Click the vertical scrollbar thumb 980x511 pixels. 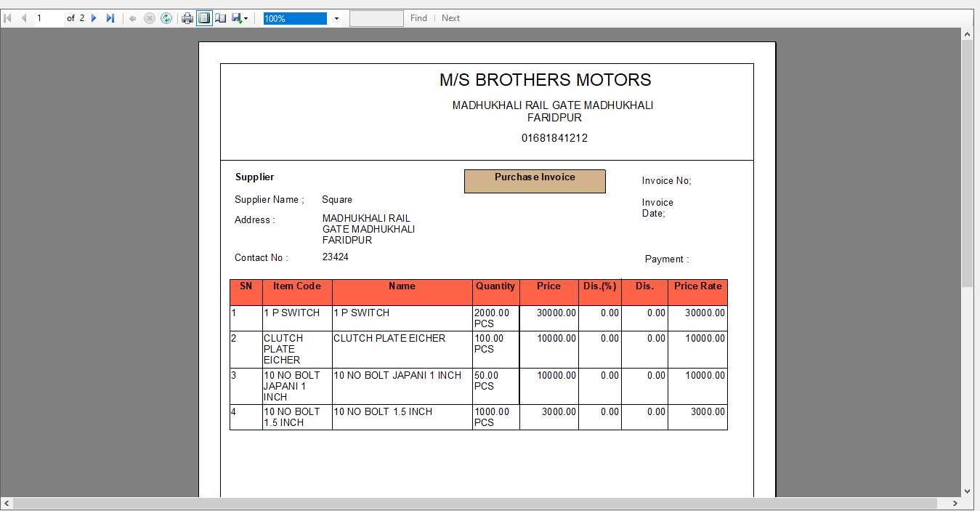point(967,164)
